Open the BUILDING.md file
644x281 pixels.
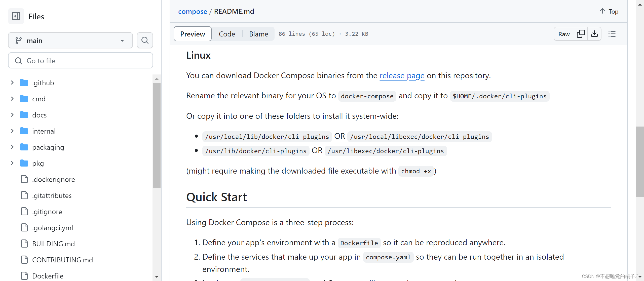[x=53, y=244]
